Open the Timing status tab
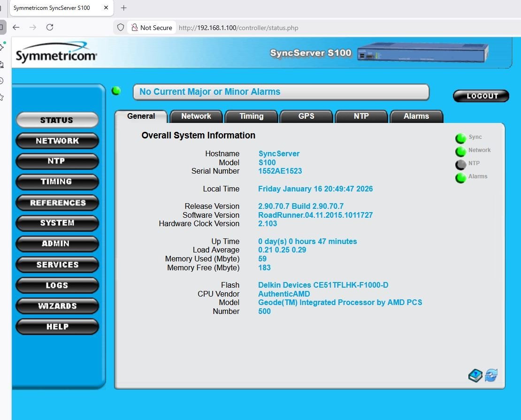Image resolution: width=521 pixels, height=420 pixels. pyautogui.click(x=251, y=116)
